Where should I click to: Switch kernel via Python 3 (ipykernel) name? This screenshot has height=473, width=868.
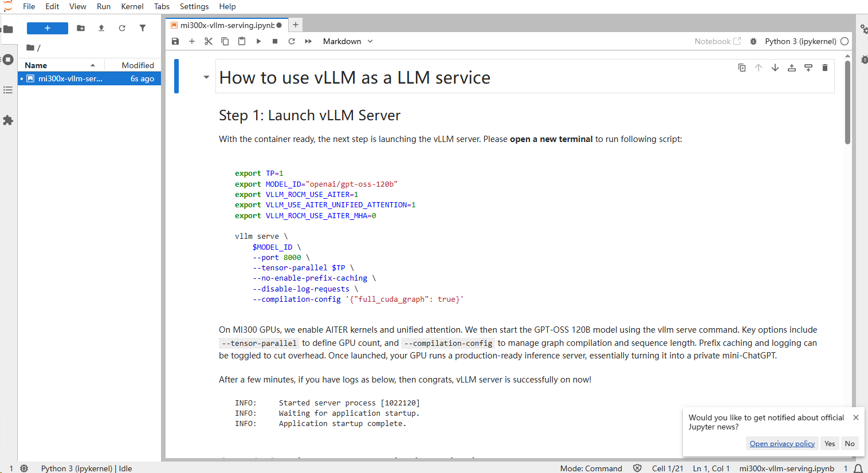800,41
